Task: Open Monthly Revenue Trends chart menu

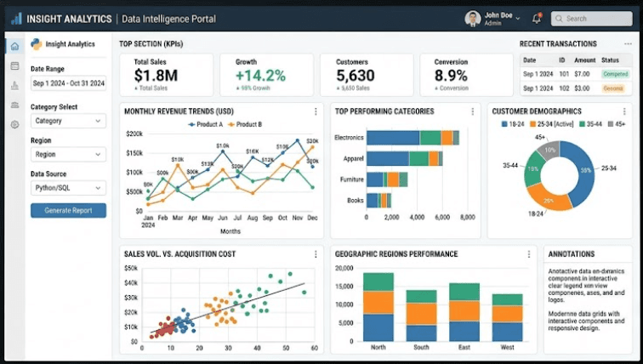Action: tap(316, 111)
